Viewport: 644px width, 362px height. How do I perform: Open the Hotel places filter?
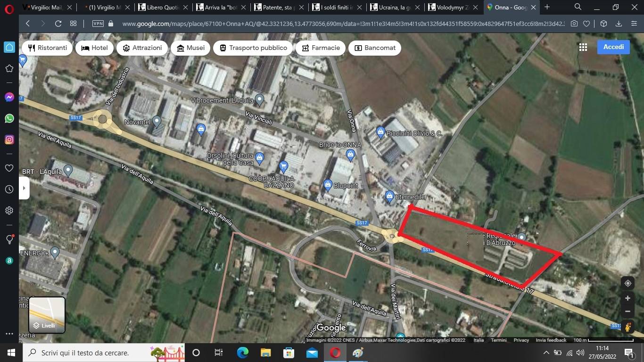[x=94, y=48]
